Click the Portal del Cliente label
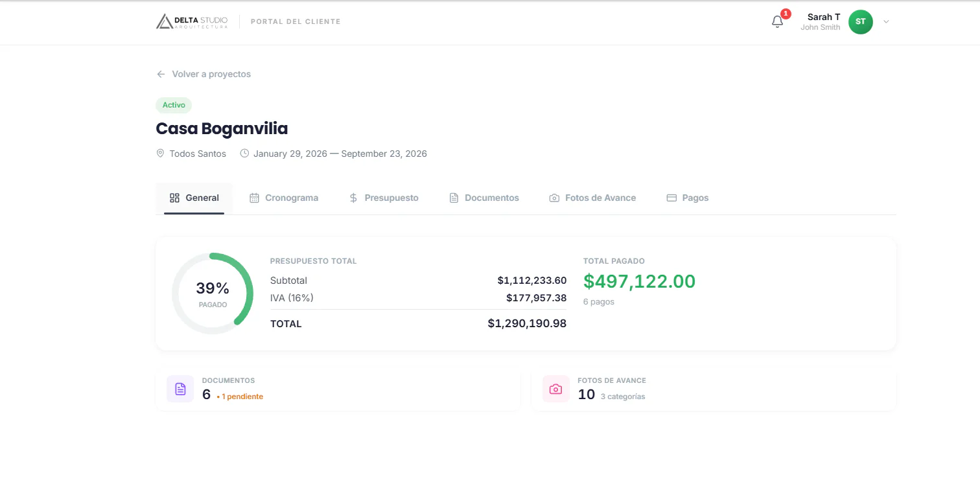This screenshot has height=484, width=980. click(296, 22)
